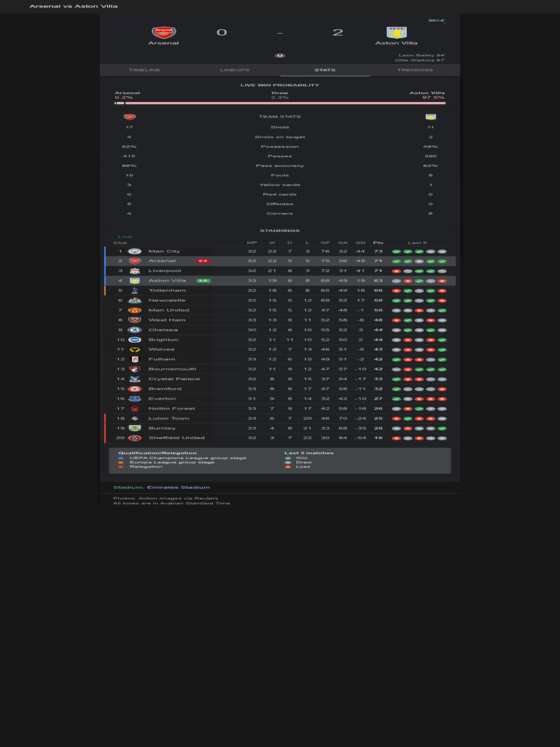Click the Arsenal logo in standings row

click(135, 261)
